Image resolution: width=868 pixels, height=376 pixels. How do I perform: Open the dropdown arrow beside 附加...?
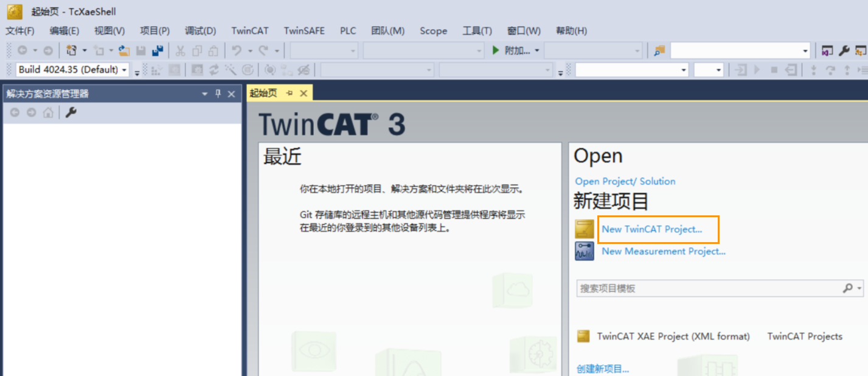[x=537, y=50]
